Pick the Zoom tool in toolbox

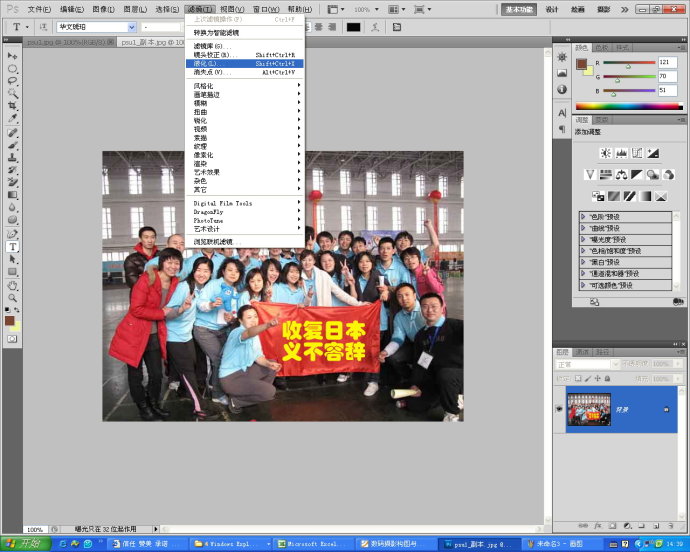13,297
